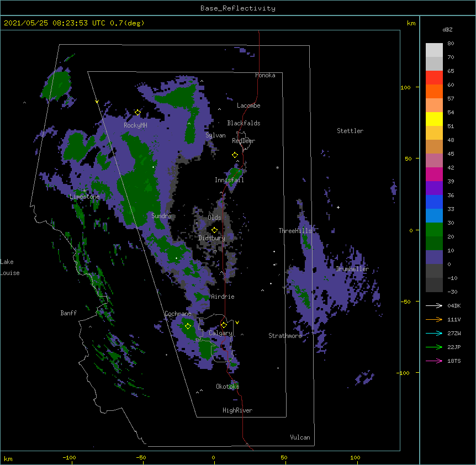Click the yellow V marker east of Calgary
This screenshot has width=476, height=465.
tap(237, 323)
